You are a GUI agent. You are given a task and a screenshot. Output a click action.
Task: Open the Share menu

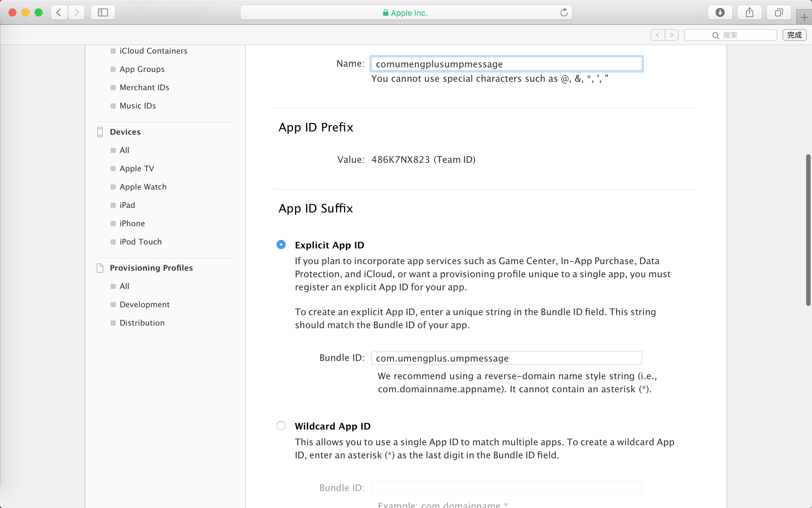coord(749,13)
